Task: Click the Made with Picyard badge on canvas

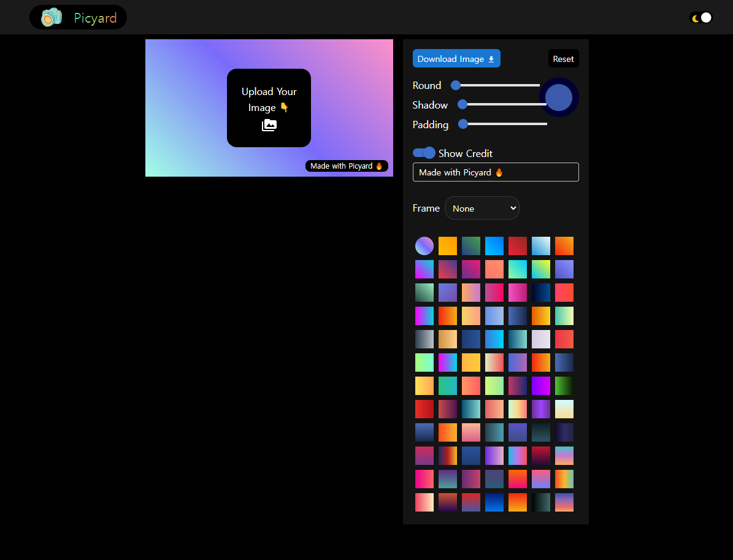Action: [347, 166]
